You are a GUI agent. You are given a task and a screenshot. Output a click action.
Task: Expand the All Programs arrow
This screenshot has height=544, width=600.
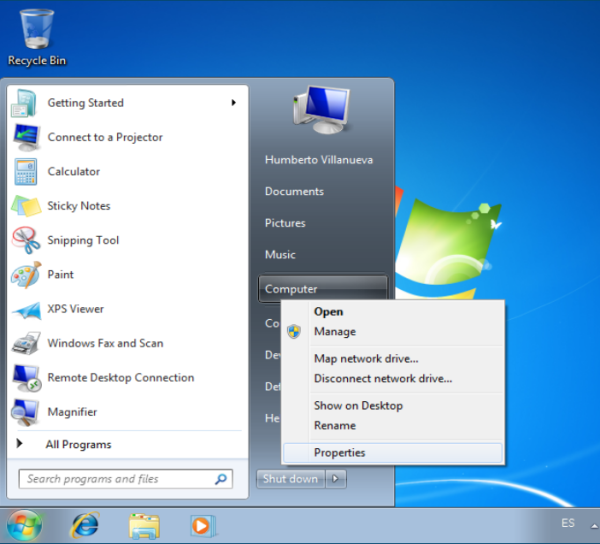tap(19, 443)
